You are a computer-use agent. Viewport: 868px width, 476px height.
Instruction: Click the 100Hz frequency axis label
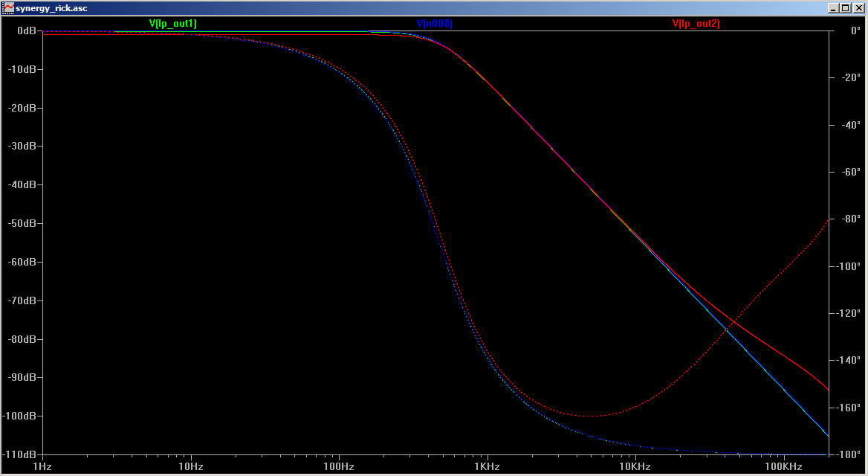click(x=339, y=466)
